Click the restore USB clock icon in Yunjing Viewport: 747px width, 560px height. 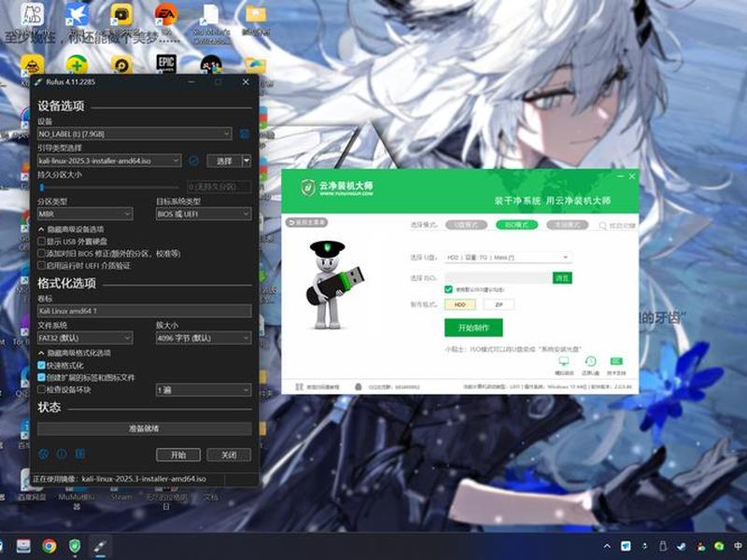pyautogui.click(x=590, y=361)
